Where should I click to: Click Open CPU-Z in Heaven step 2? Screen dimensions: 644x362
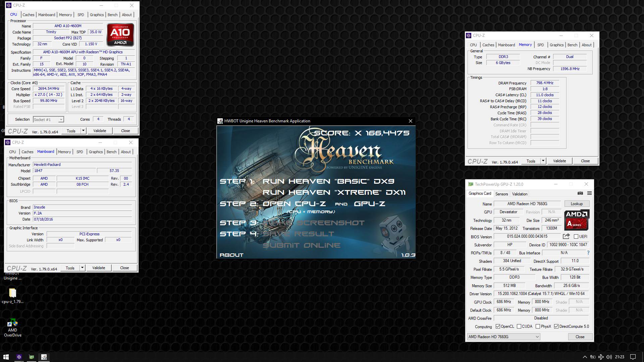click(294, 204)
